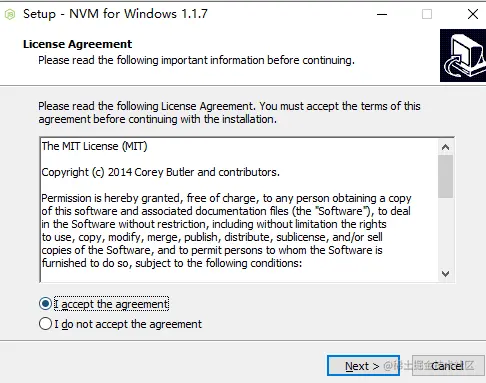
Task: Click the NVM app icon in title bar
Action: coord(10,14)
